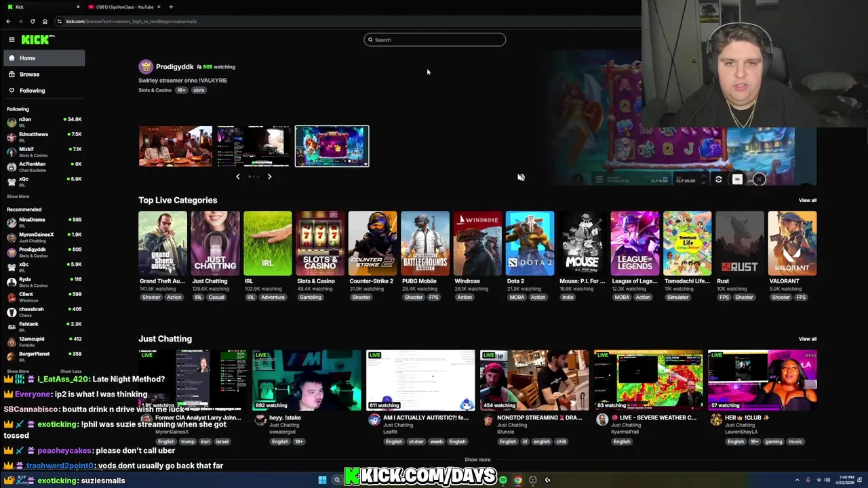This screenshot has height=488, width=868.
Task: Expand followed channels with Show more
Action: click(x=18, y=197)
